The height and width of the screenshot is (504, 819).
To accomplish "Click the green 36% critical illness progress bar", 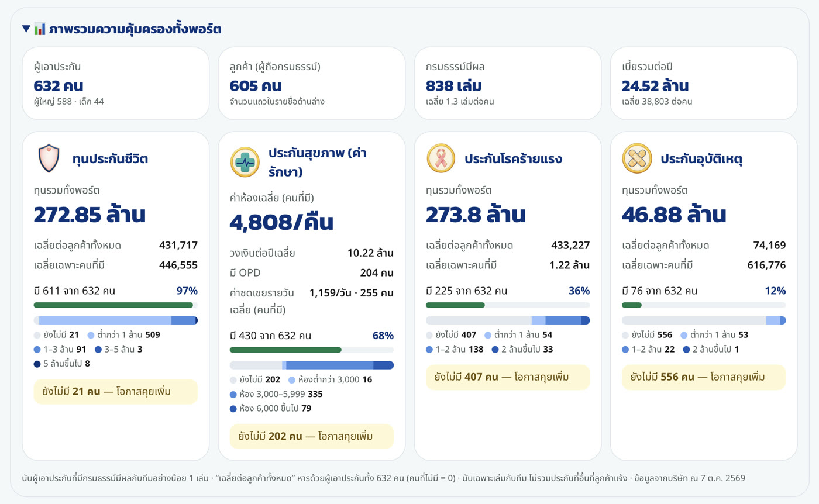I will pos(456,305).
